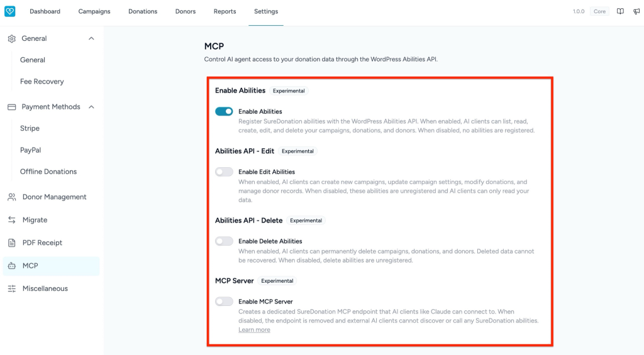Open Offline Donations settings

tap(48, 172)
